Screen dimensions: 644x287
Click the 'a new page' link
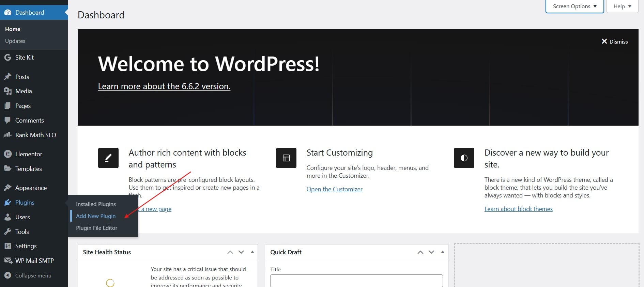pos(156,209)
